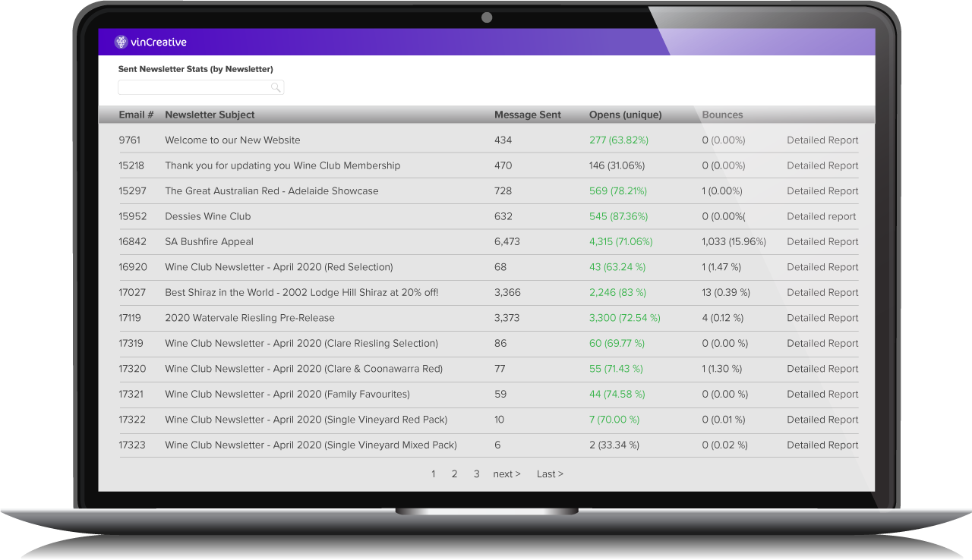The image size is (972, 560).
Task: Sort by Newsletter Subject column header
Action: (210, 115)
